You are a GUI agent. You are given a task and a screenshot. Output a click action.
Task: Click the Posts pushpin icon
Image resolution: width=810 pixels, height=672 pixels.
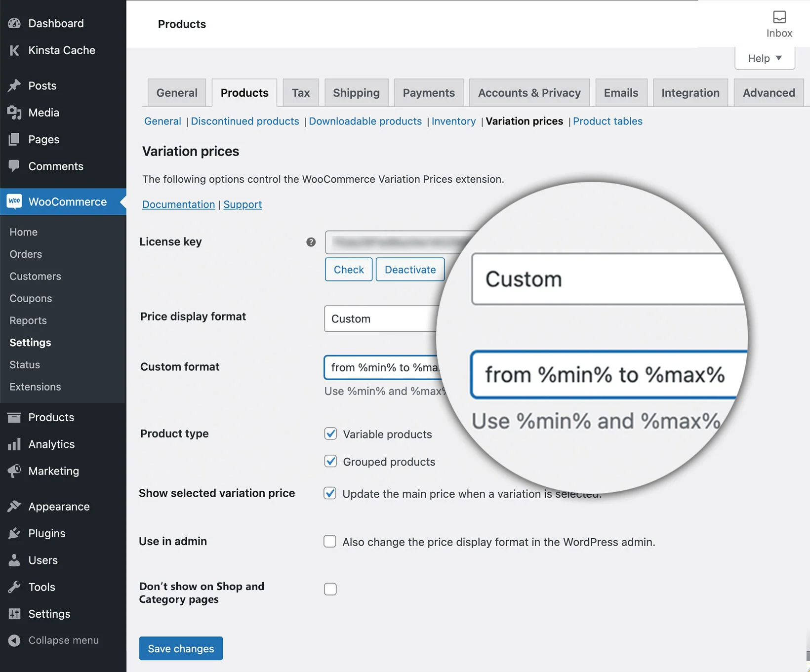14,86
